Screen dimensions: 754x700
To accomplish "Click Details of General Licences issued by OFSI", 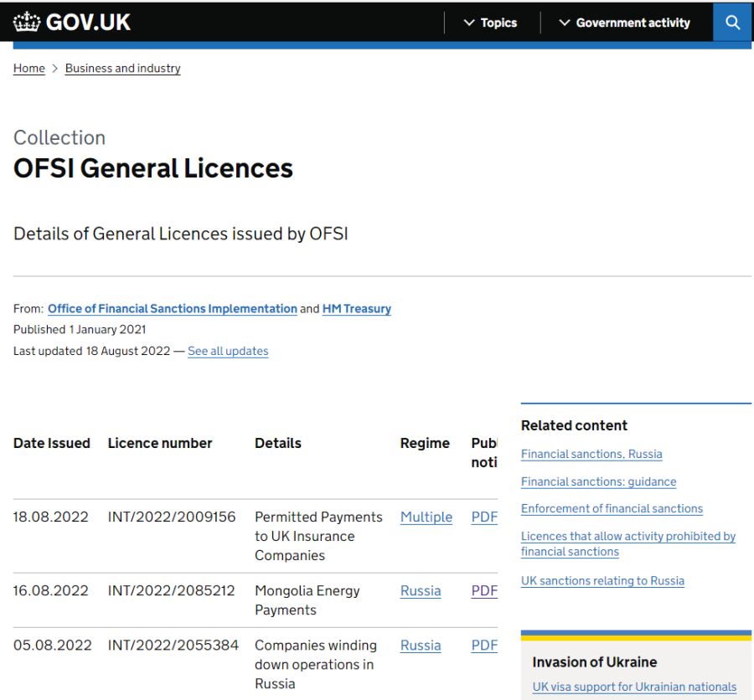I will coord(181,234).
